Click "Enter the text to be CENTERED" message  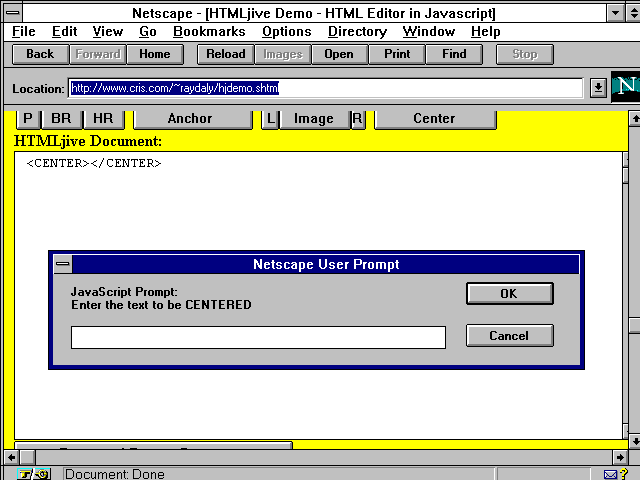tap(161, 305)
